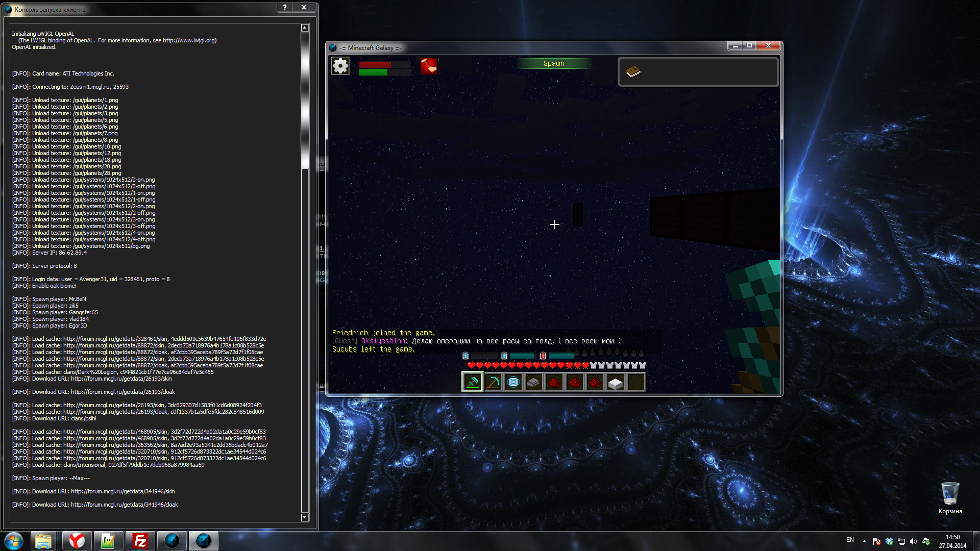
Task: Click the pink Oksiyeshinn player name in chat
Action: click(x=384, y=341)
